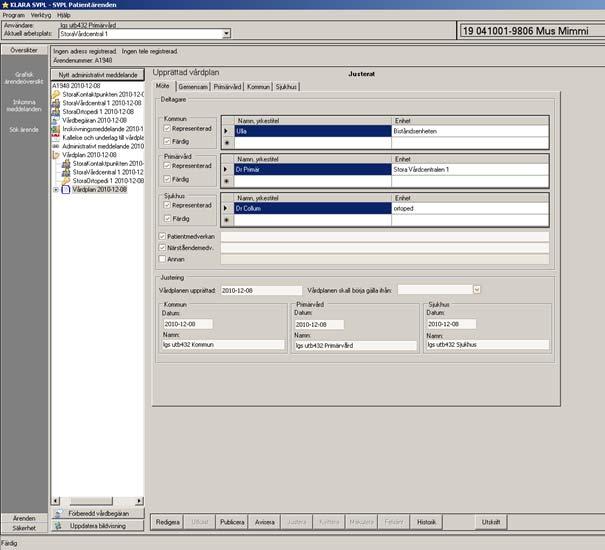Click StoraOrtopedi 1 key icon under Vårdplan folder
Viewport: 605px width, 550px height.
click(66, 181)
